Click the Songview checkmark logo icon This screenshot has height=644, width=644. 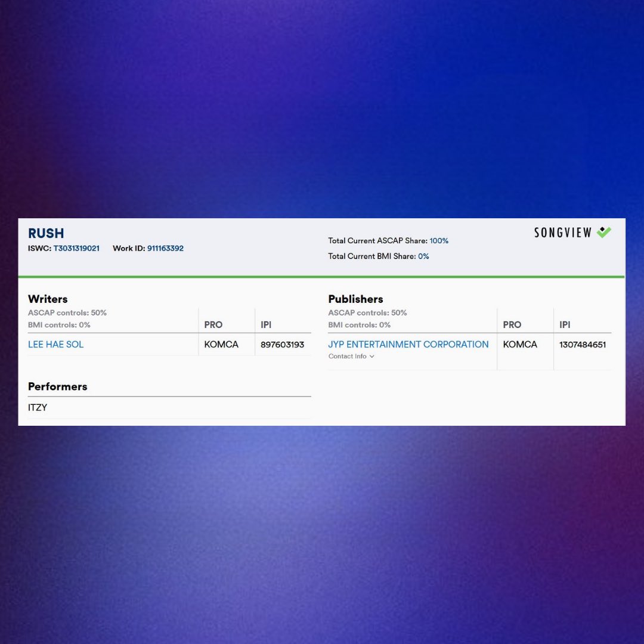point(603,232)
